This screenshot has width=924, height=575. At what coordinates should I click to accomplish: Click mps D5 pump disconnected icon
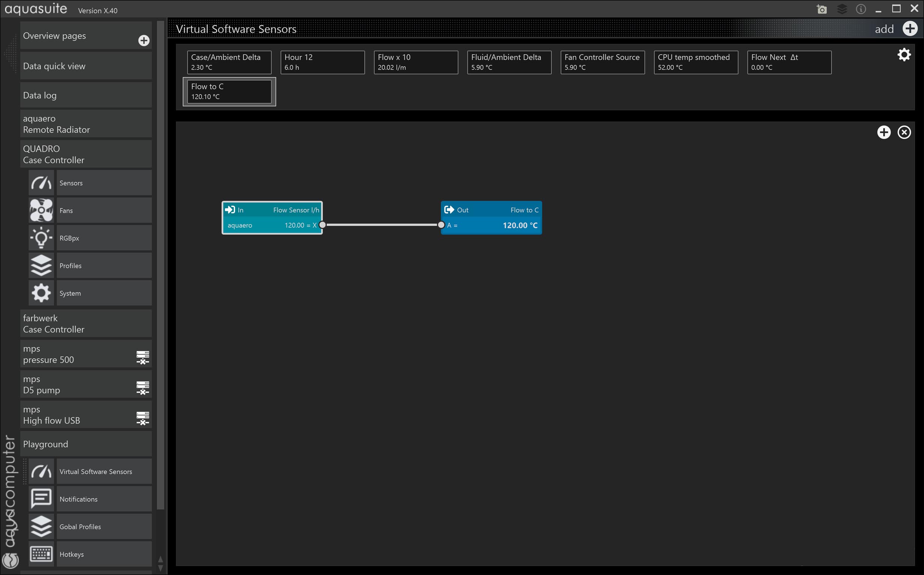click(143, 388)
